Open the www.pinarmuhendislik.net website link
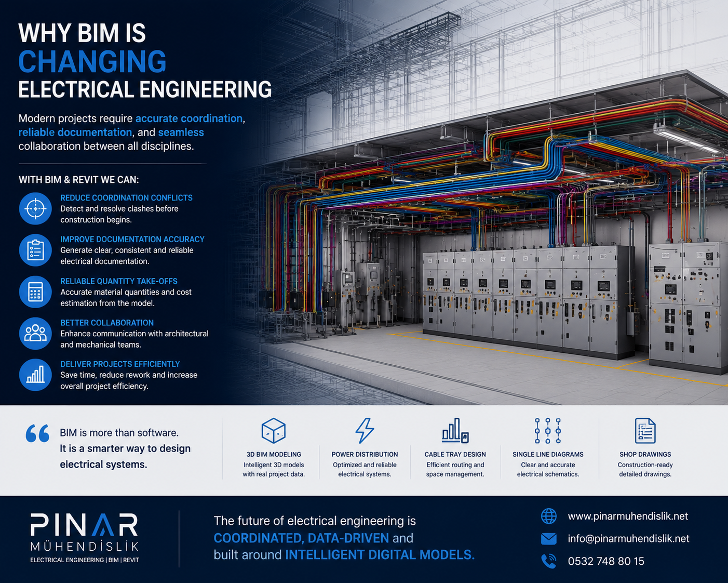 coord(628,516)
